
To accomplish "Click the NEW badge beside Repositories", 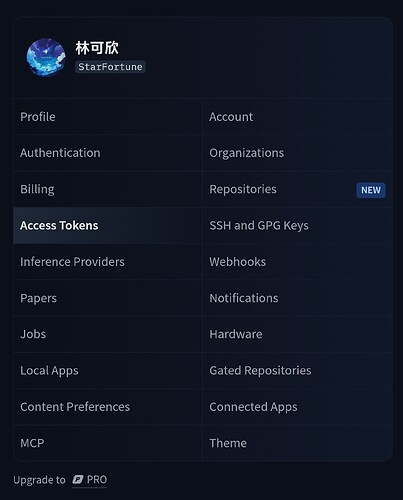I will pos(371,190).
